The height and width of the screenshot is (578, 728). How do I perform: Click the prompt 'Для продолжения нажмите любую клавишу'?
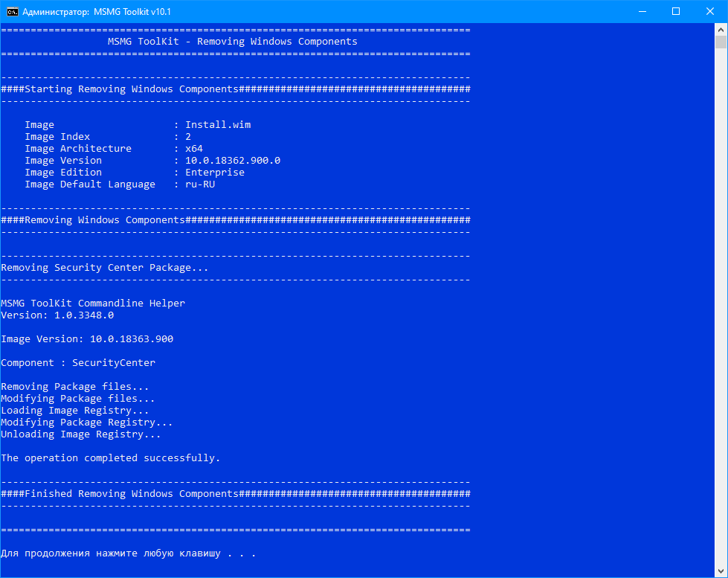click(111, 553)
